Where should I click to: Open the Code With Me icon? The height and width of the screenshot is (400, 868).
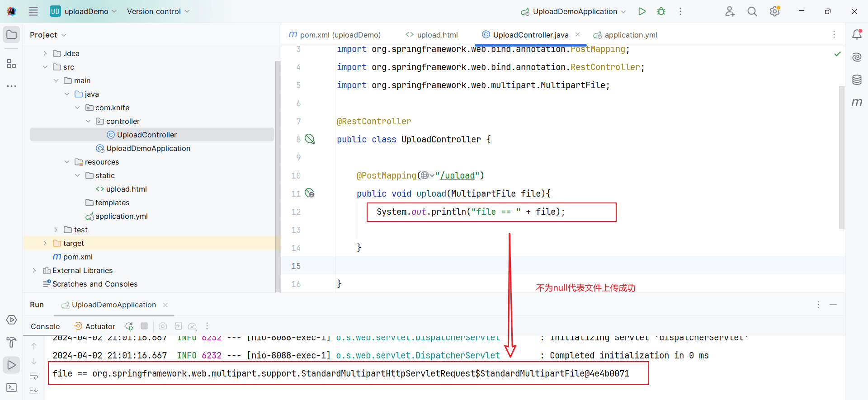(730, 11)
